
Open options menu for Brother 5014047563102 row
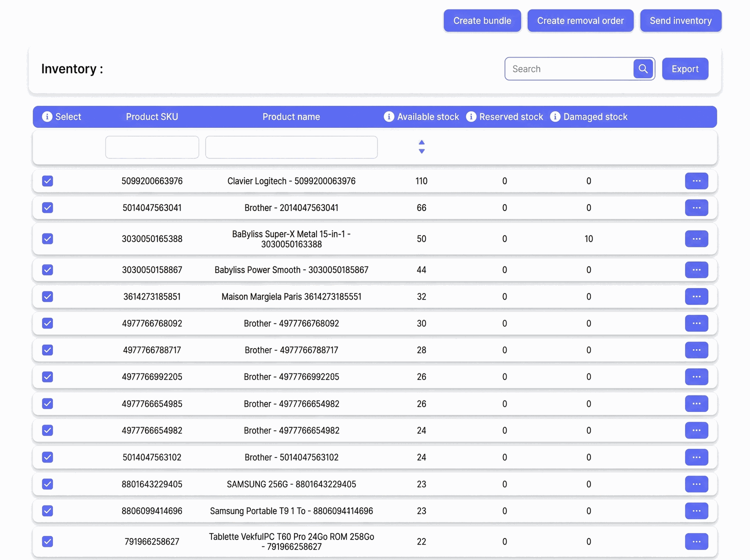696,457
